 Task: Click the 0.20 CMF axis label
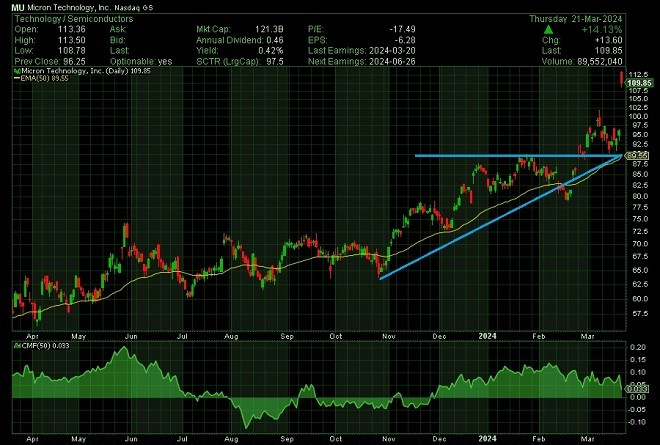tap(639, 347)
